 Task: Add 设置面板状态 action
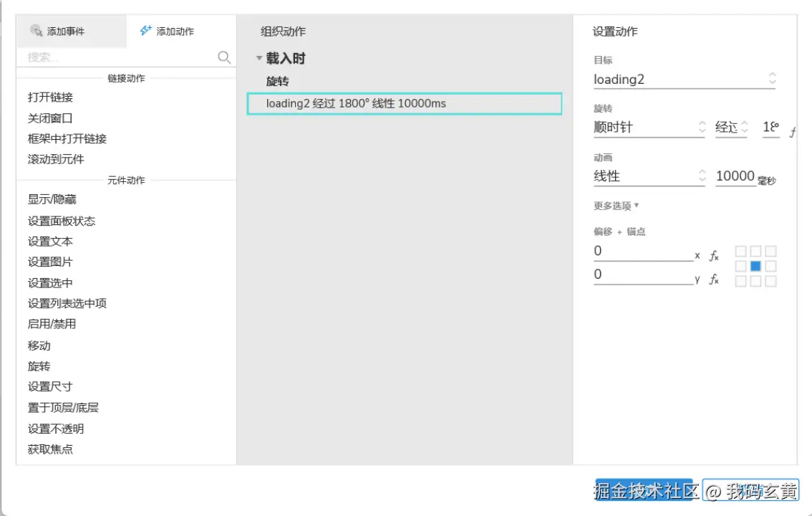(62, 221)
